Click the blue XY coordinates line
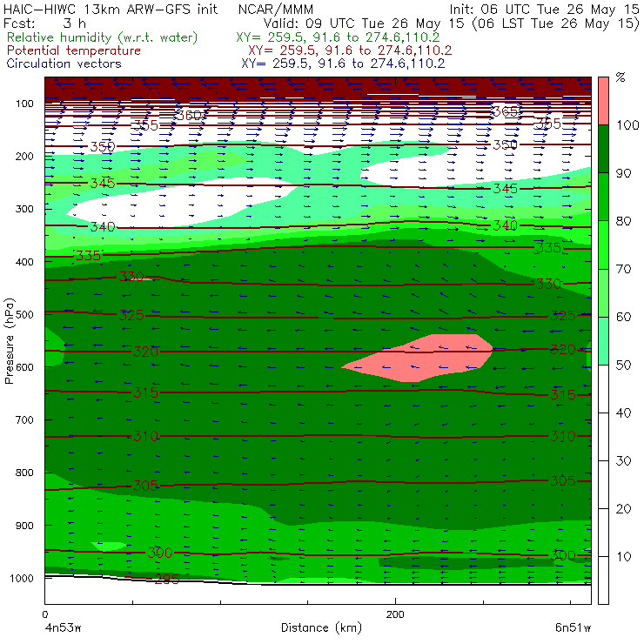 (343, 64)
